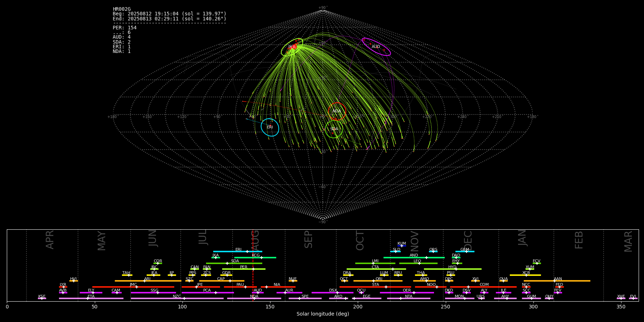
Task: Click the ARI shower bar label
Action: click(x=147, y=279)
